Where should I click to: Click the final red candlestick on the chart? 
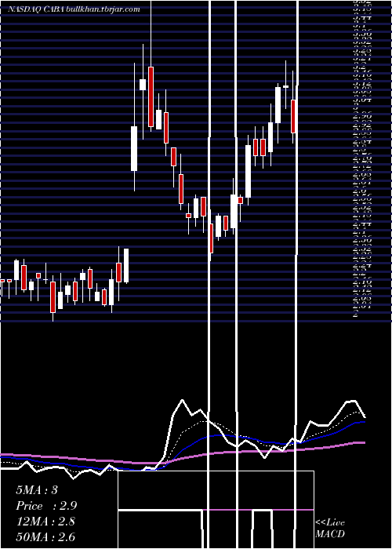click(293, 116)
